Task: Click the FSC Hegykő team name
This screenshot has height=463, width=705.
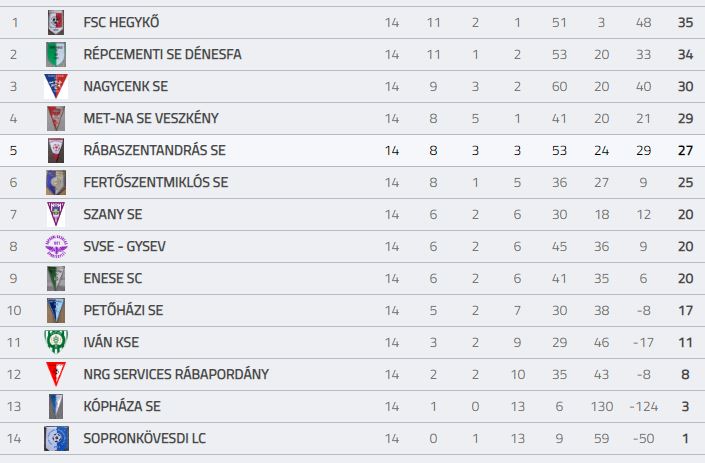Action: coord(121,22)
